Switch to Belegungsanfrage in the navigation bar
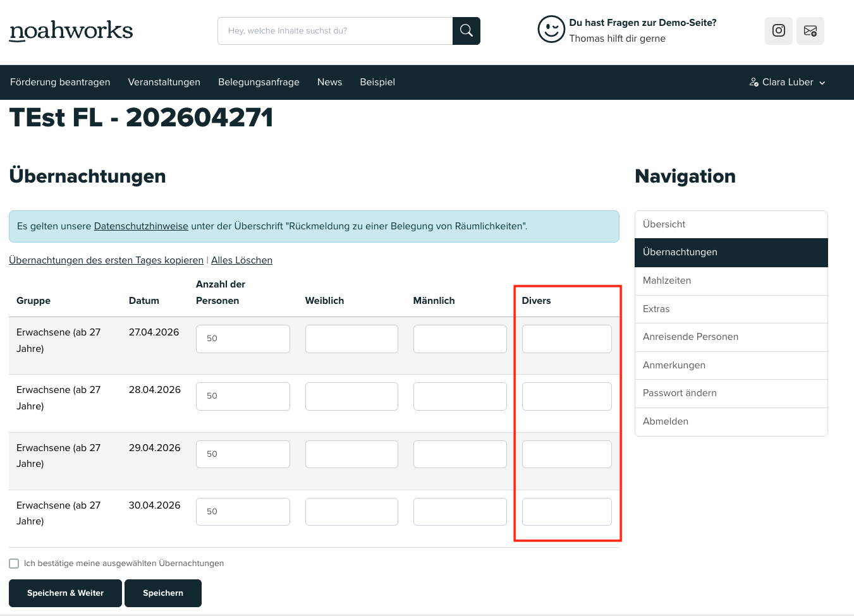The height and width of the screenshot is (616, 854). click(x=259, y=82)
